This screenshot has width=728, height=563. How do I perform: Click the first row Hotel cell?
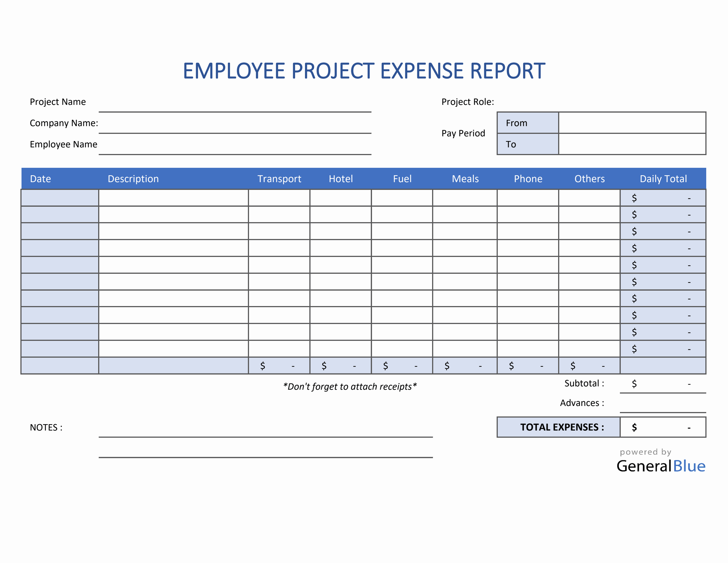[341, 198]
